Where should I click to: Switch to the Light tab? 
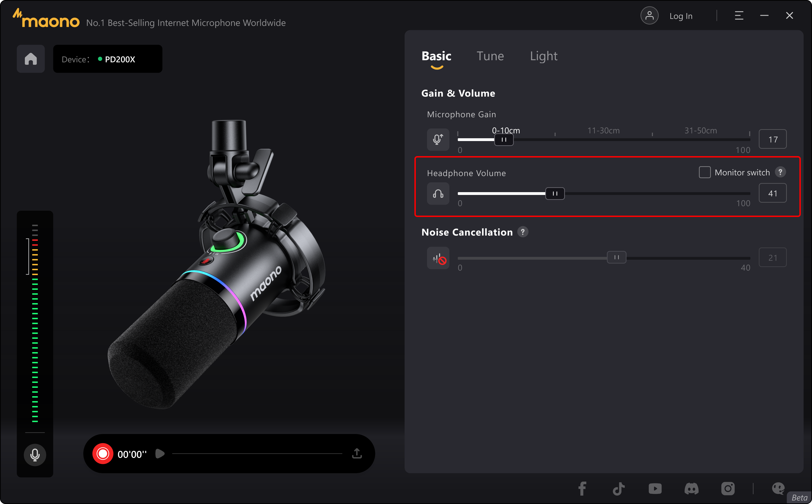[543, 56]
